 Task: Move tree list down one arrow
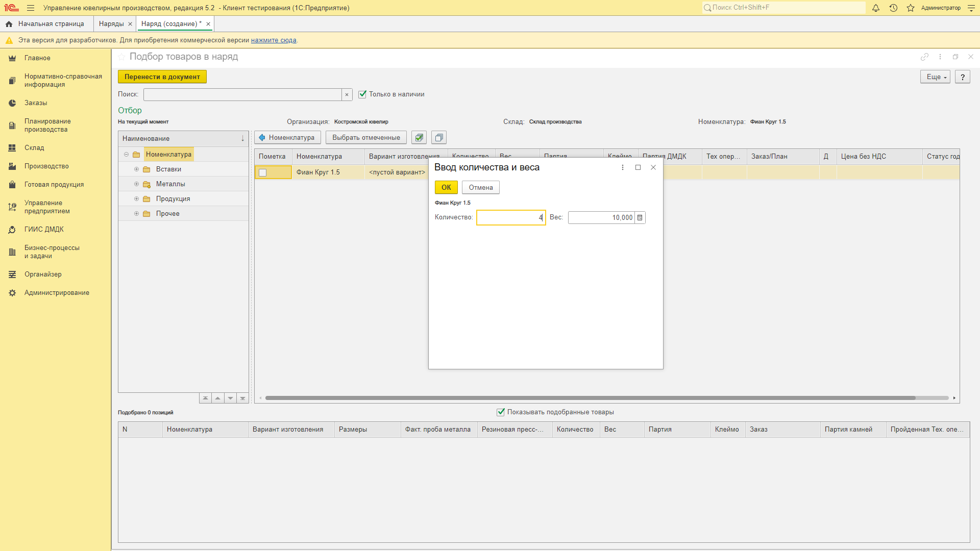click(230, 398)
